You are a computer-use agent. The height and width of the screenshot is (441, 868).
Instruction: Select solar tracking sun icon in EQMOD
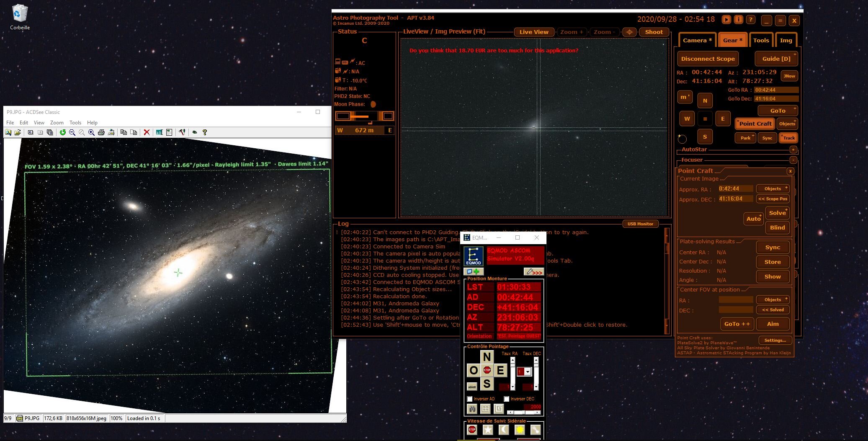[x=520, y=430]
